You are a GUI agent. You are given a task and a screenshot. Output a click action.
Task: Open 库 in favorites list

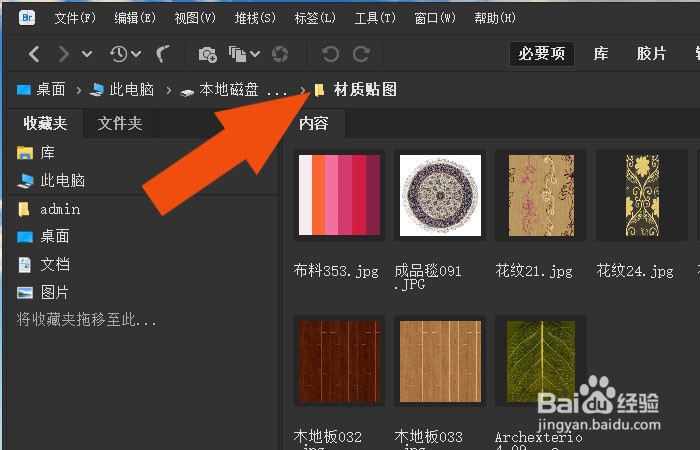[36, 153]
